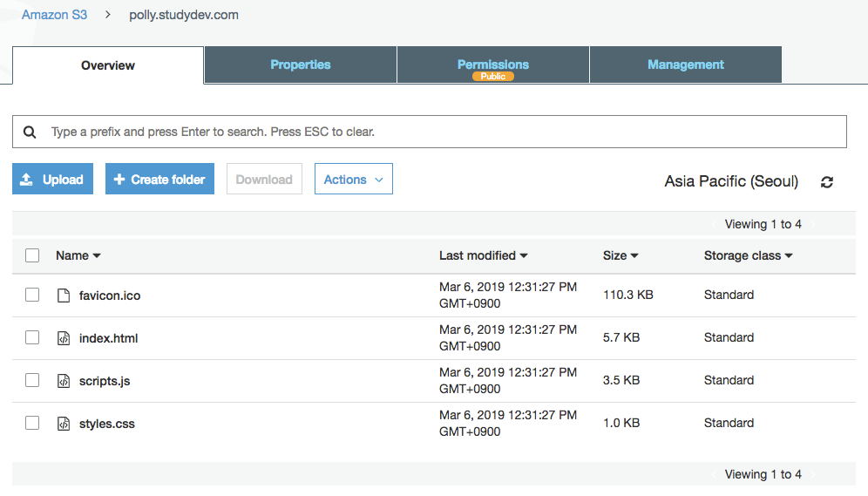Open the Properties tab
868x496 pixels.
[x=301, y=65]
